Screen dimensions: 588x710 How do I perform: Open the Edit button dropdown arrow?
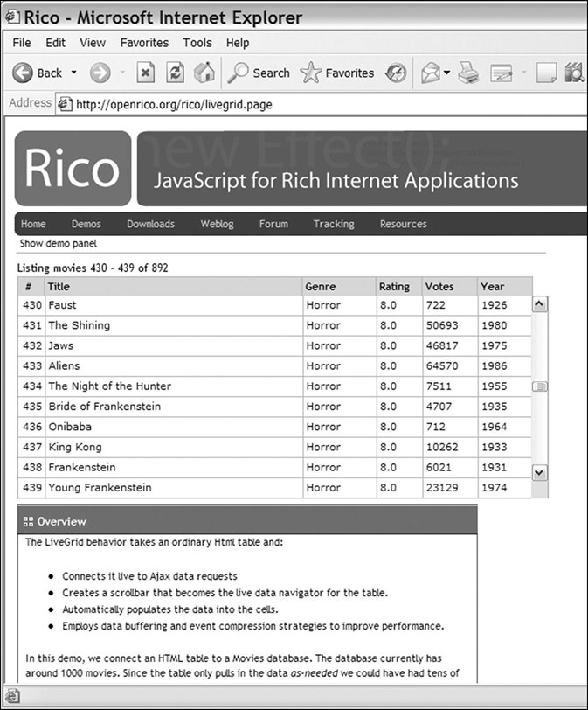pos(524,73)
